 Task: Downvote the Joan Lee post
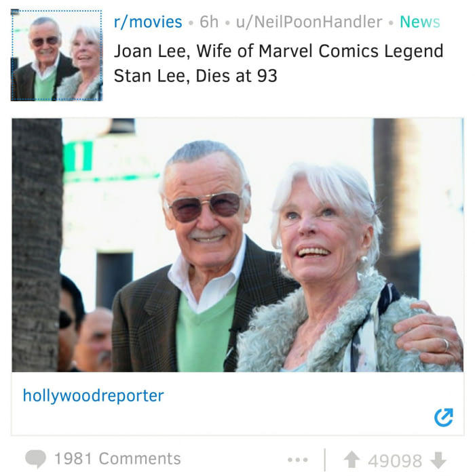(x=438, y=460)
